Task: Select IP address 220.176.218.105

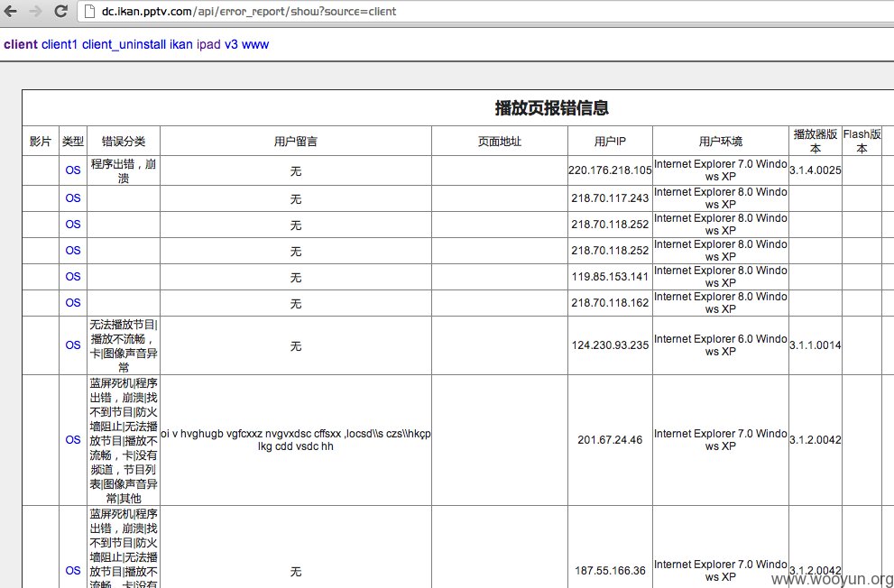Action: pos(610,170)
